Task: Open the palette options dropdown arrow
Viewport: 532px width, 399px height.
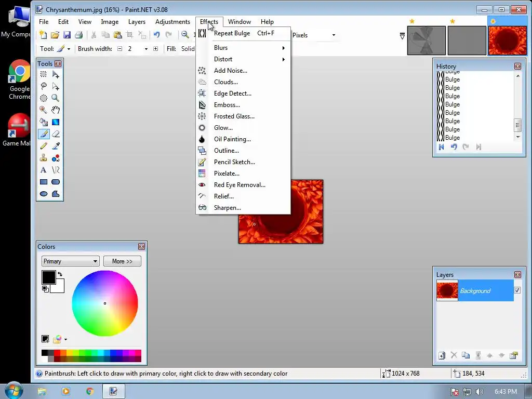Action: point(65,339)
